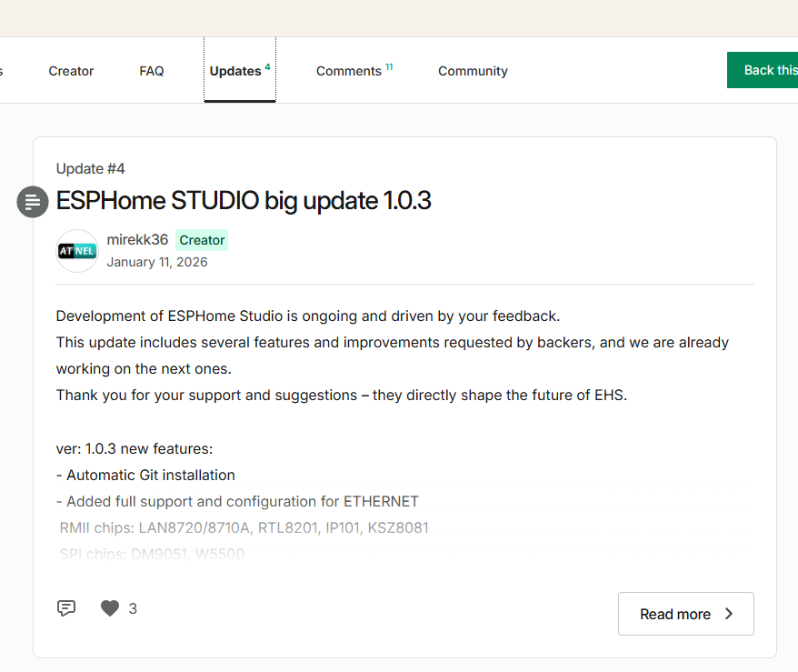Click the green Creator badge

point(202,240)
